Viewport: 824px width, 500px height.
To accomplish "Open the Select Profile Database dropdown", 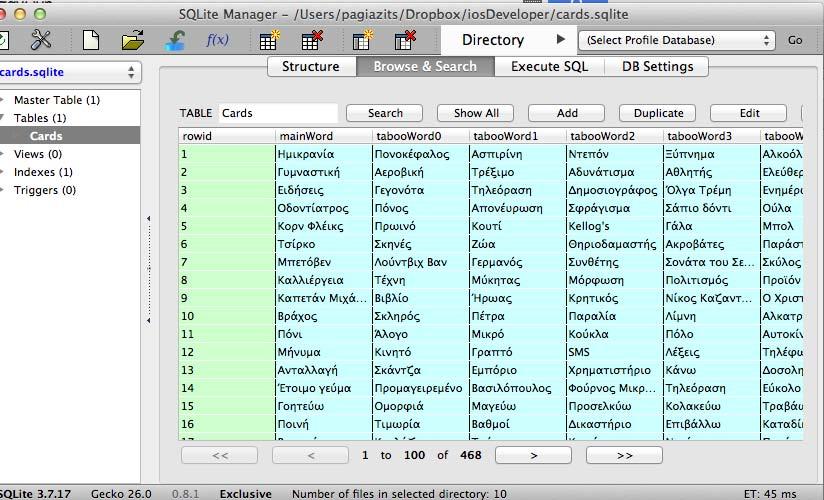I will pos(677,40).
